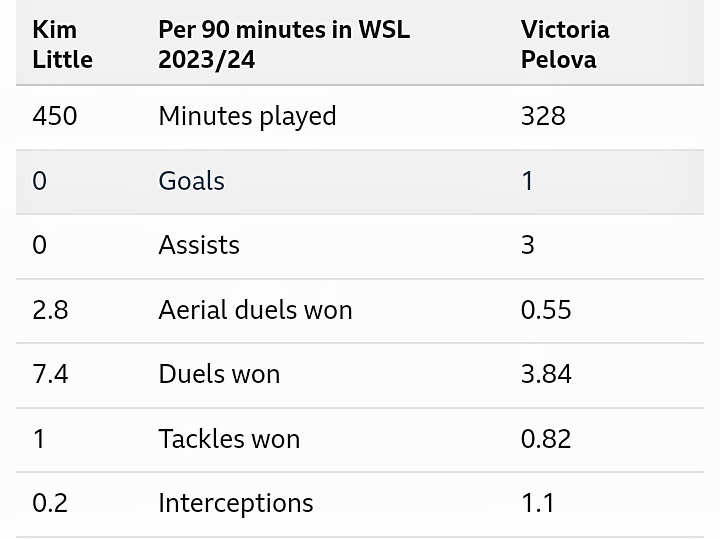Click Pelova's goals value of 1
The width and height of the screenshot is (720, 539).
528,181
